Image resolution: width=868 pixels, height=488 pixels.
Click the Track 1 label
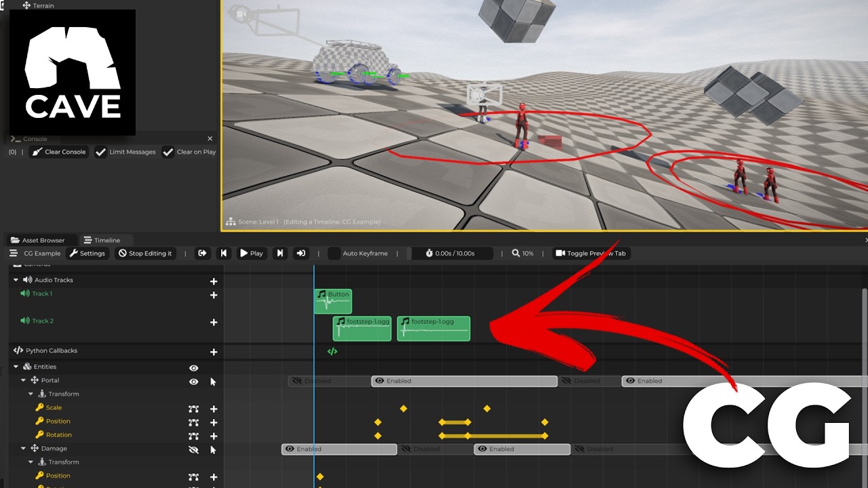coord(42,293)
